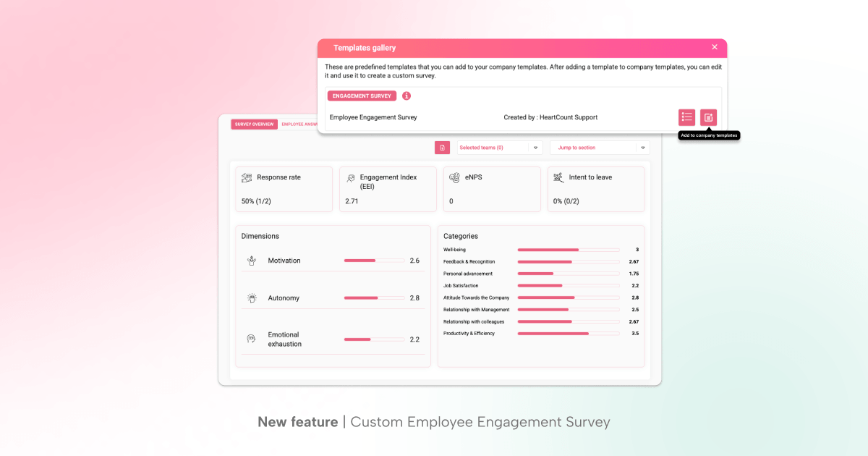Select the Employee Engagement Survey template name
The image size is (868, 456).
tap(373, 117)
